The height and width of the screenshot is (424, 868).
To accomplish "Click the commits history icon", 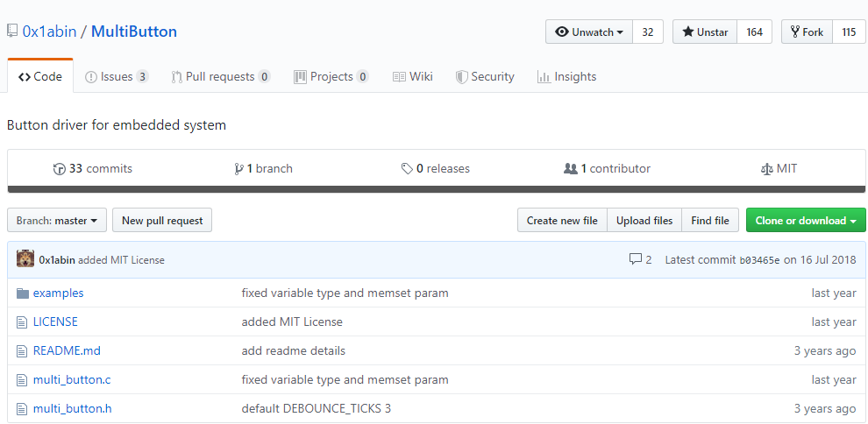I will pos(60,169).
